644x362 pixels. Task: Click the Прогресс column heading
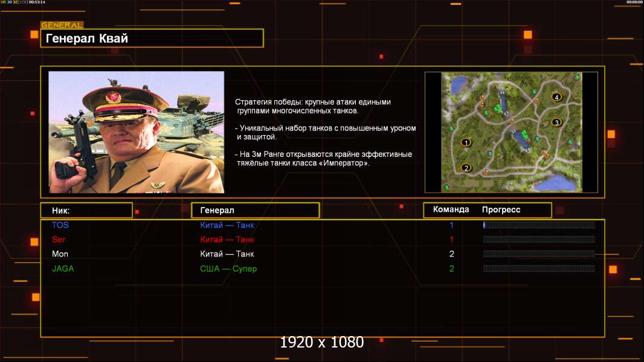501,210
